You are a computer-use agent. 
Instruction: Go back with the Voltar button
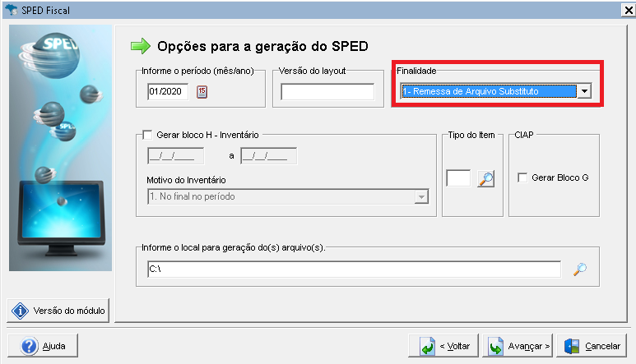pyautogui.click(x=443, y=346)
